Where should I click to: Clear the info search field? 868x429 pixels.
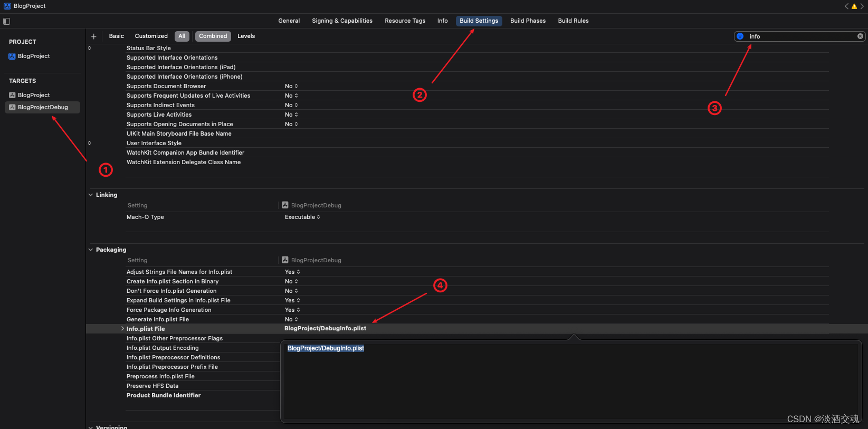[860, 36]
